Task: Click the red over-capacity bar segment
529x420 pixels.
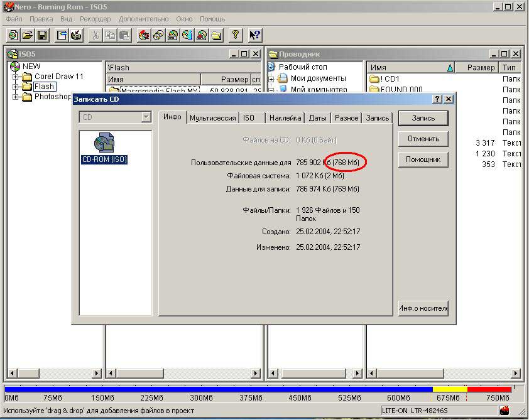Action: pyautogui.click(x=489, y=389)
